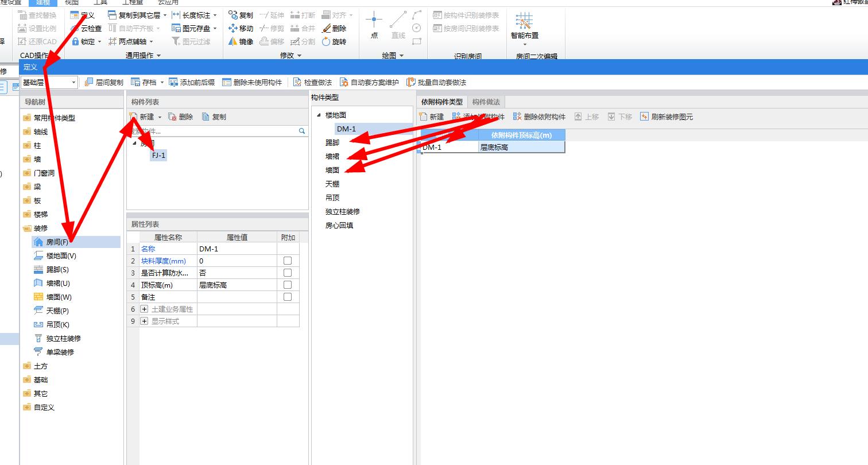
Task: Run 云检查 cloud check
Action: 86,28
